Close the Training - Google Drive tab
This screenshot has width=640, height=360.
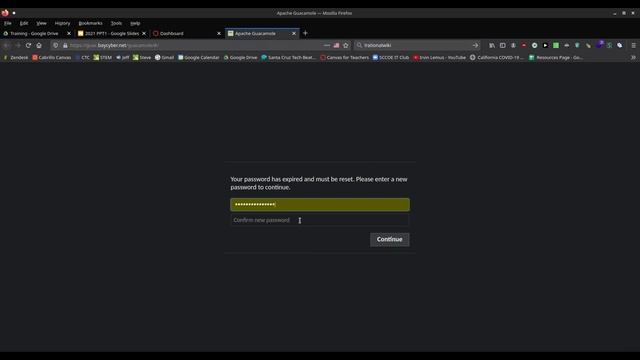(69, 33)
